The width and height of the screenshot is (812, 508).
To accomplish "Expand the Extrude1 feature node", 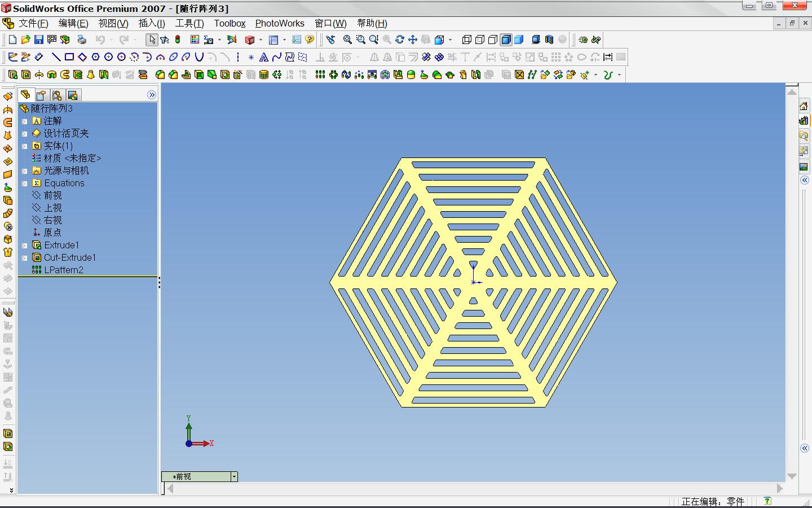I will pyautogui.click(x=24, y=246).
